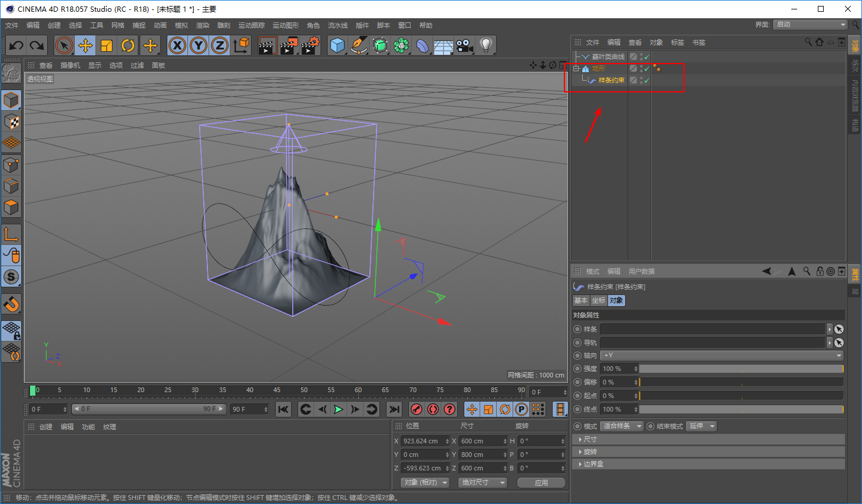This screenshot has height=504, width=862.
Task: Click the axis L-shaped mode icon
Action: click(x=11, y=234)
